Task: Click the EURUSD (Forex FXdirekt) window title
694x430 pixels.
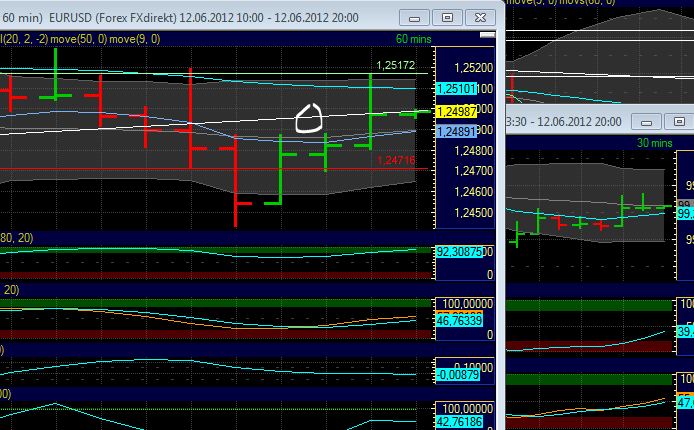Action: pos(204,18)
